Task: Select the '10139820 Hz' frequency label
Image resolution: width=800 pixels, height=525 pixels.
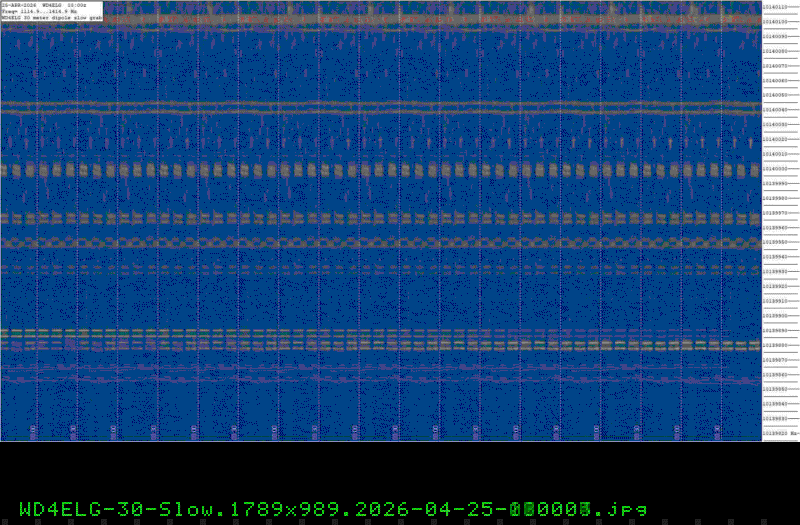Action: pyautogui.click(x=780, y=434)
